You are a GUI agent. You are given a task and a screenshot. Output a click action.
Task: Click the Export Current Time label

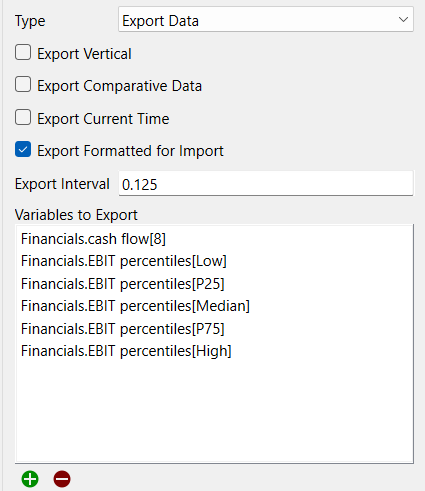[x=103, y=119]
